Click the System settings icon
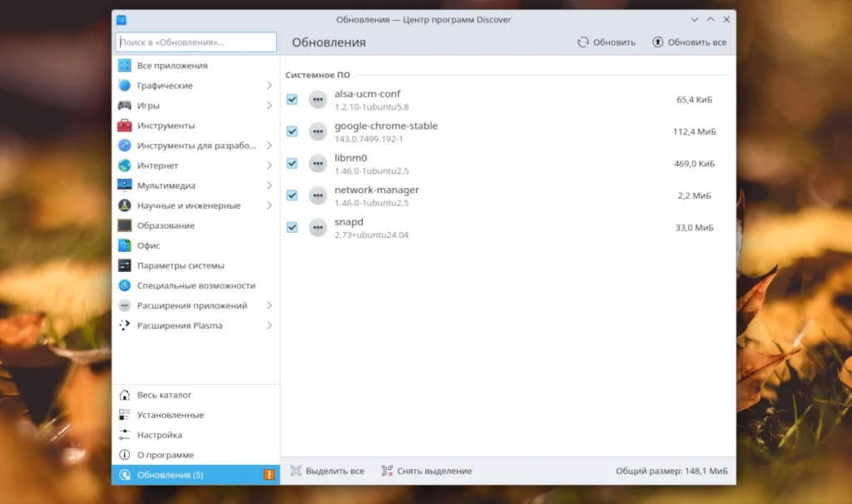 (x=125, y=265)
